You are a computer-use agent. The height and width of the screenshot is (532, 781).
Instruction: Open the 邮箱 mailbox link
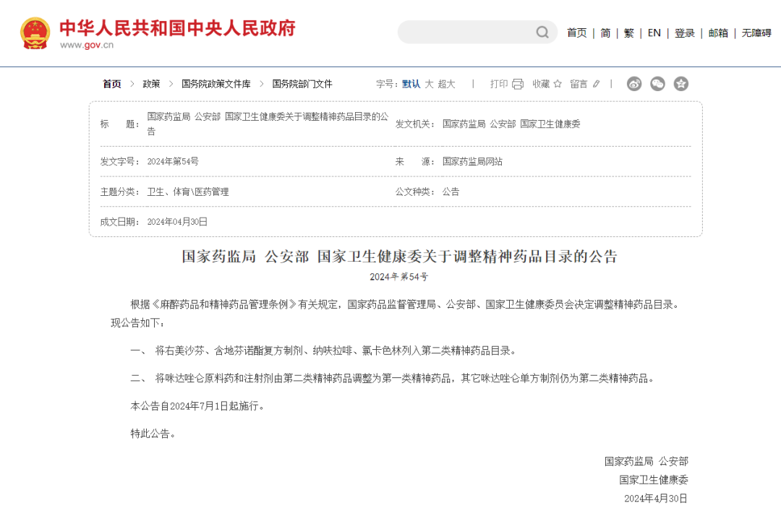click(718, 33)
